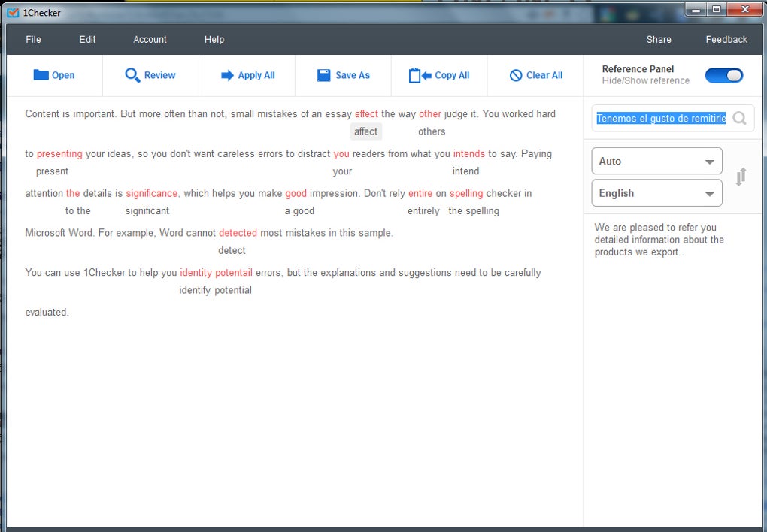Open the Auto source language dropdown
This screenshot has width=767, height=532.
[x=656, y=161]
